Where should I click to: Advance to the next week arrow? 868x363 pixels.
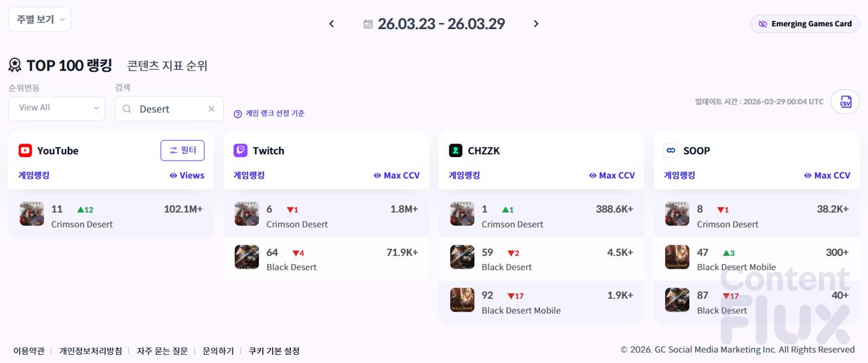coord(536,24)
